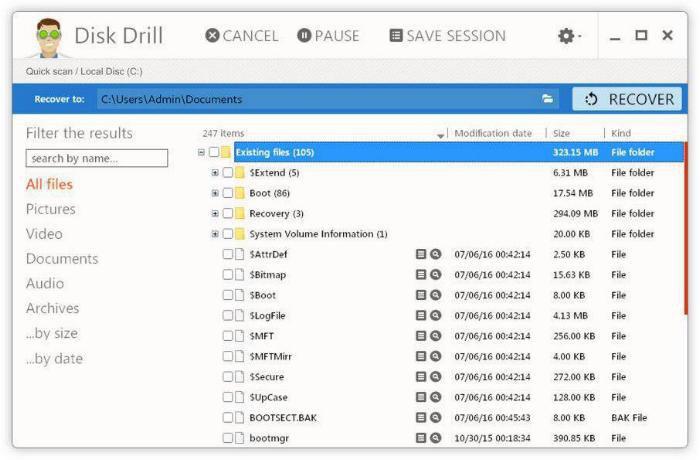Preview $Bitmap with magnifier icon
Screen dimensions: 700x460
[436, 274]
